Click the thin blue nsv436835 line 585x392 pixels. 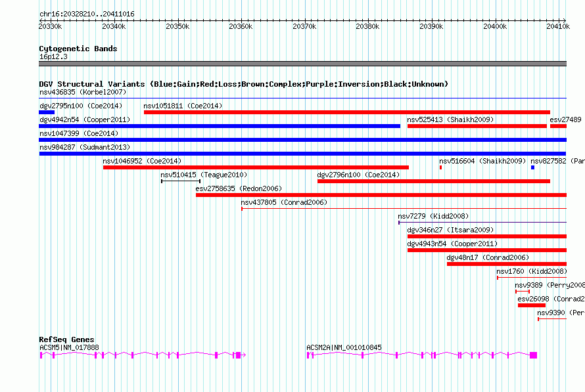click(x=302, y=98)
